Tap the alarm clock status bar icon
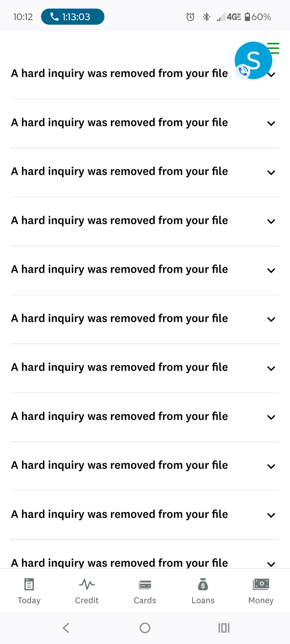This screenshot has width=290, height=644. [x=190, y=17]
